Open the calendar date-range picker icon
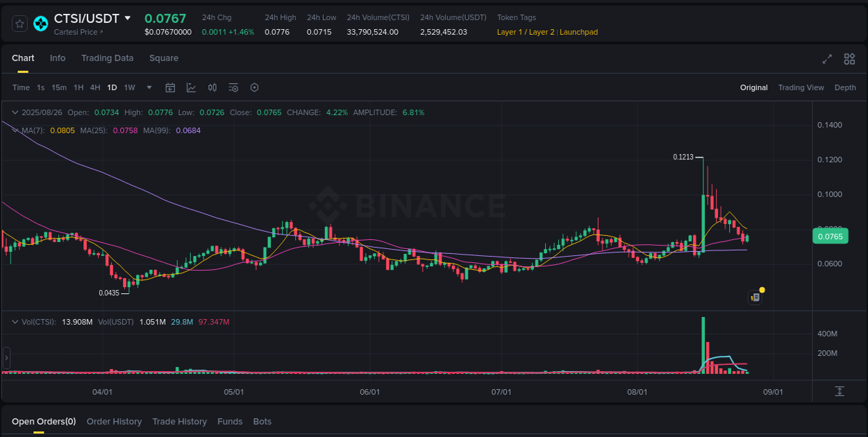 (x=170, y=87)
